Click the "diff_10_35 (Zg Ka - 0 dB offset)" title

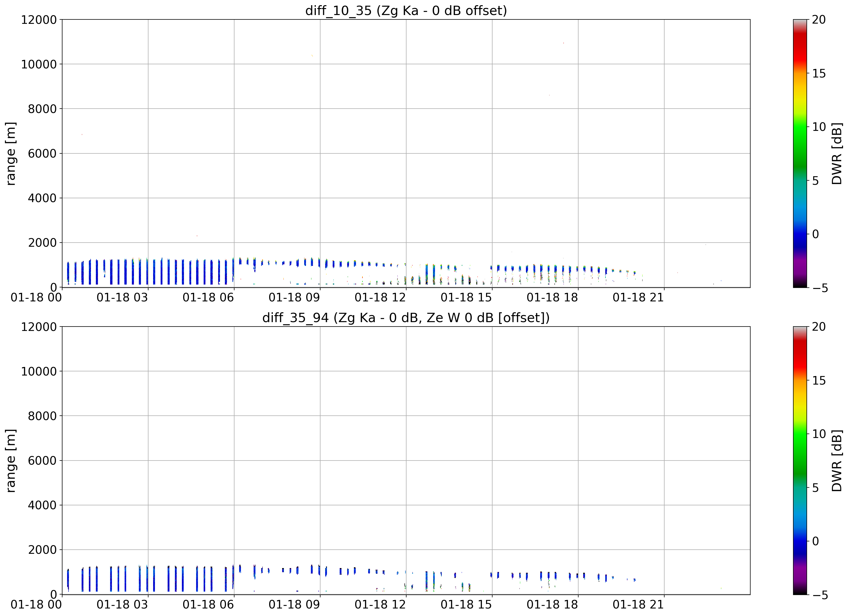coord(406,10)
